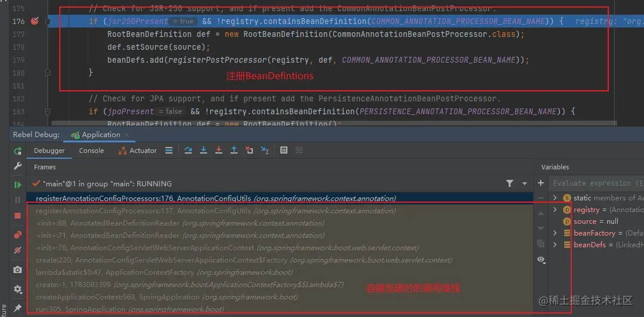Select the create:-1, 1783083399 frame
This screenshot has height=317, width=644.
(280, 285)
